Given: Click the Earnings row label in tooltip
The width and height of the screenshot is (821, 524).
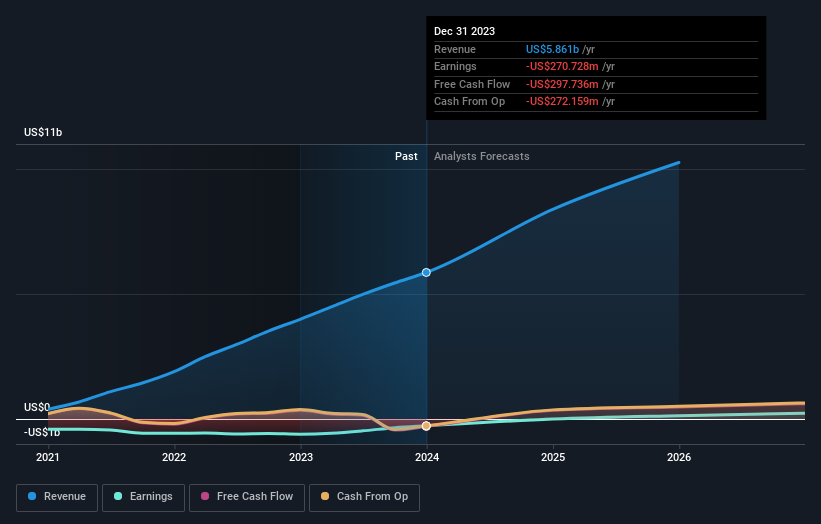Looking at the screenshot, I should tap(455, 66).
